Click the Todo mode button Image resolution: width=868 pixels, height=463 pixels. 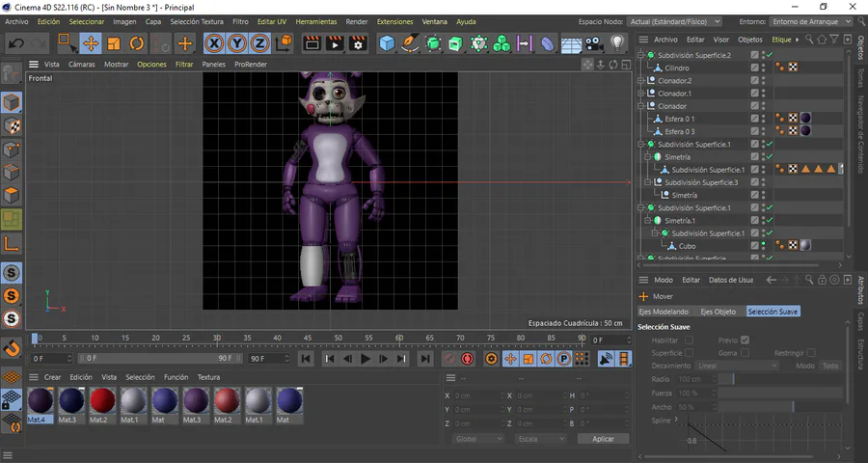click(829, 367)
